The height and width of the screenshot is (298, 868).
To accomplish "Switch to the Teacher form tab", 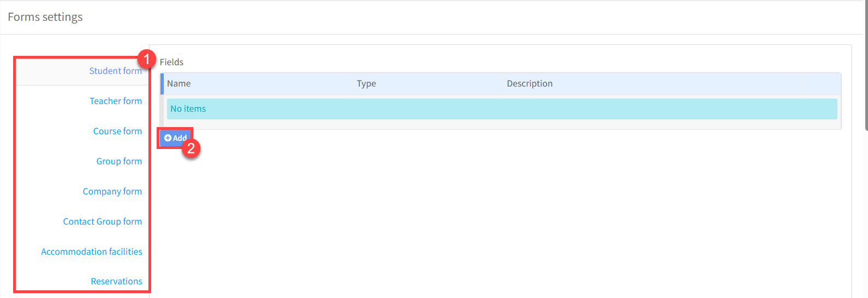I will 116,101.
